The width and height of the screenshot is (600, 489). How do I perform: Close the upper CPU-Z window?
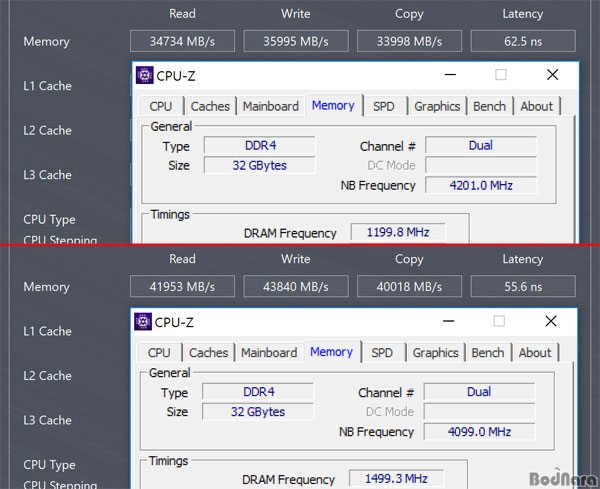553,75
